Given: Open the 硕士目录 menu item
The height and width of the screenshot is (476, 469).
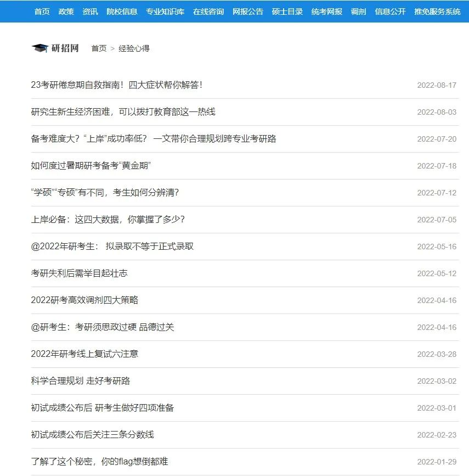Looking at the screenshot, I should tap(287, 12).
